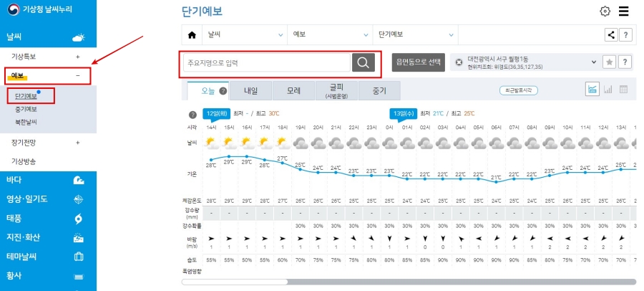The height and width of the screenshot is (291, 644).
Task: Open the hamburger menu icon
Action: point(623,11)
